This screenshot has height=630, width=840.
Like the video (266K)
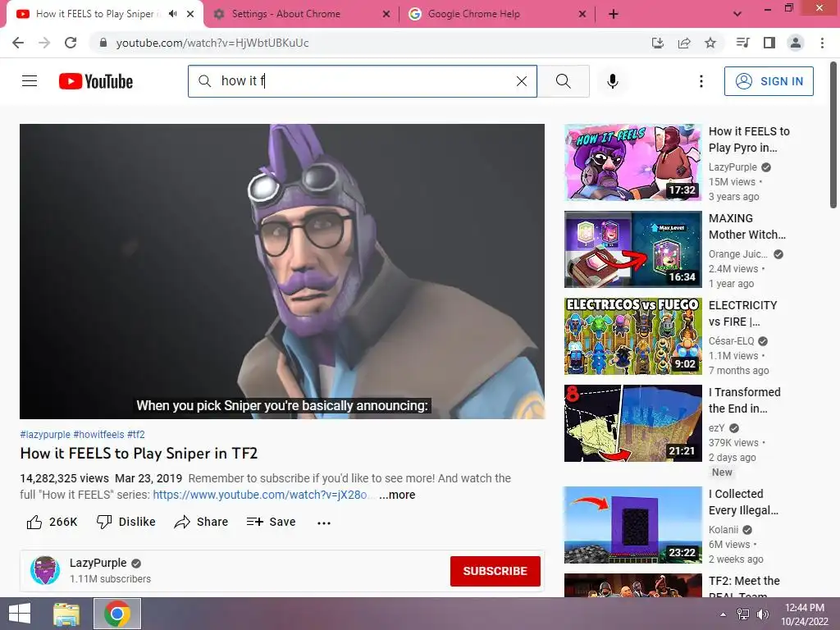coord(52,522)
